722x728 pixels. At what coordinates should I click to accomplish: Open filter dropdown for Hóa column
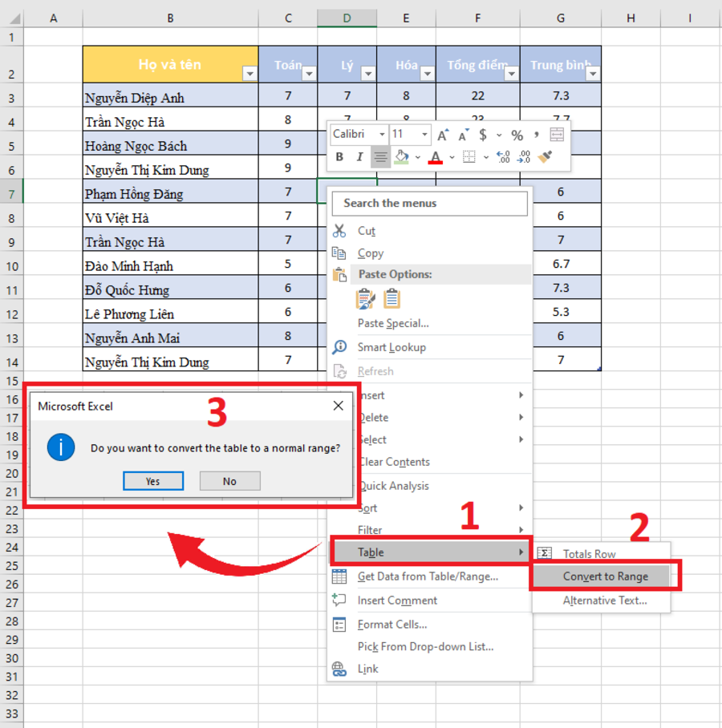point(427,73)
